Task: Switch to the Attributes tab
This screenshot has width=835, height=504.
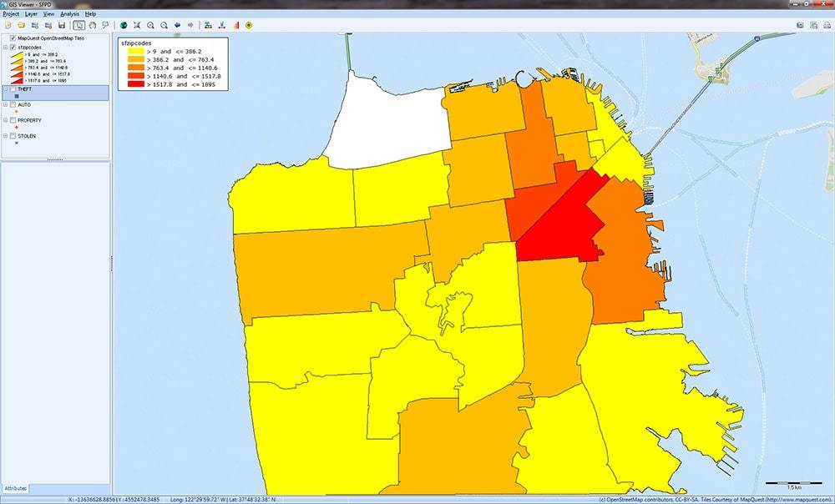Action: [x=15, y=487]
